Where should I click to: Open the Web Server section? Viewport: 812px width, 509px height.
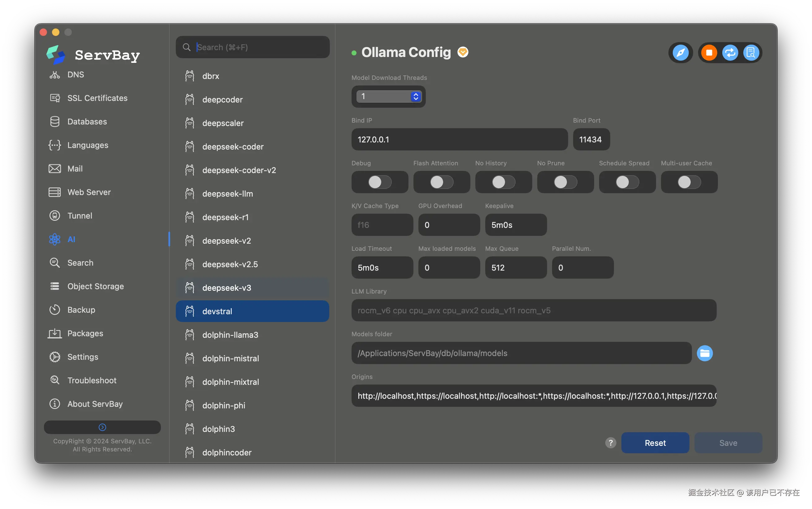(x=89, y=192)
